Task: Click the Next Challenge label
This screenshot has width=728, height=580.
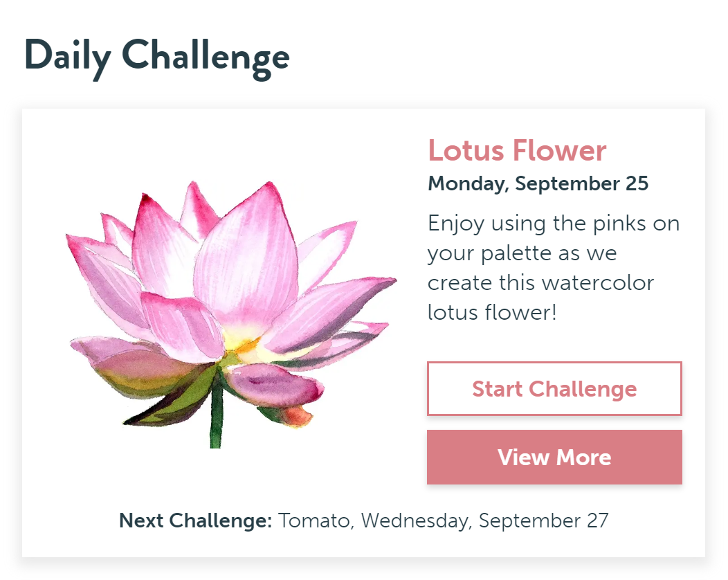Action: click(x=194, y=520)
